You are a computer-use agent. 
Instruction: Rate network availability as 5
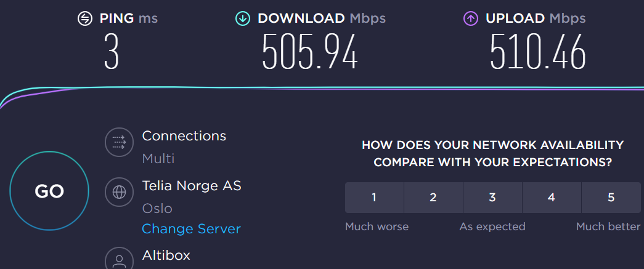(x=611, y=198)
